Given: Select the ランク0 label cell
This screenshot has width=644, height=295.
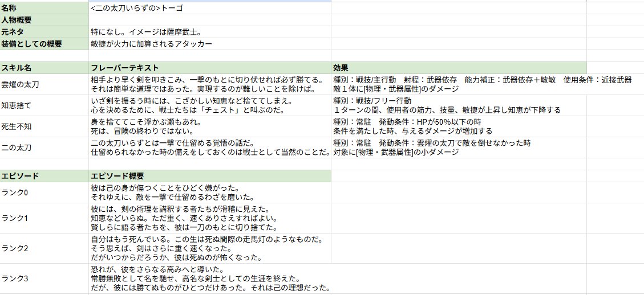Looking at the screenshot, I should (x=44, y=192).
